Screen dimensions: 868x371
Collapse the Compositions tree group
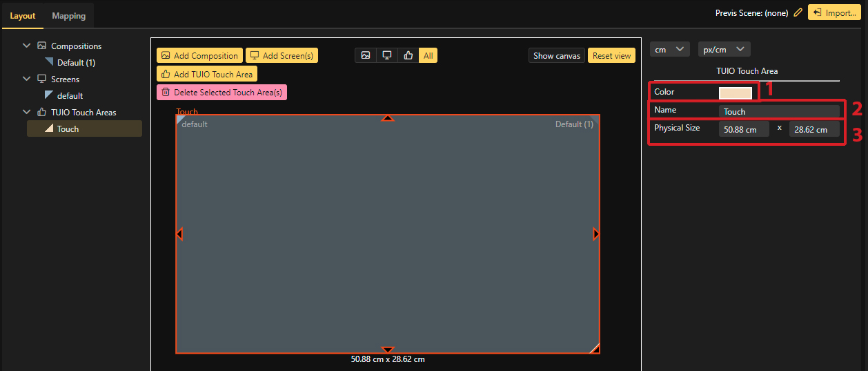[x=27, y=46]
